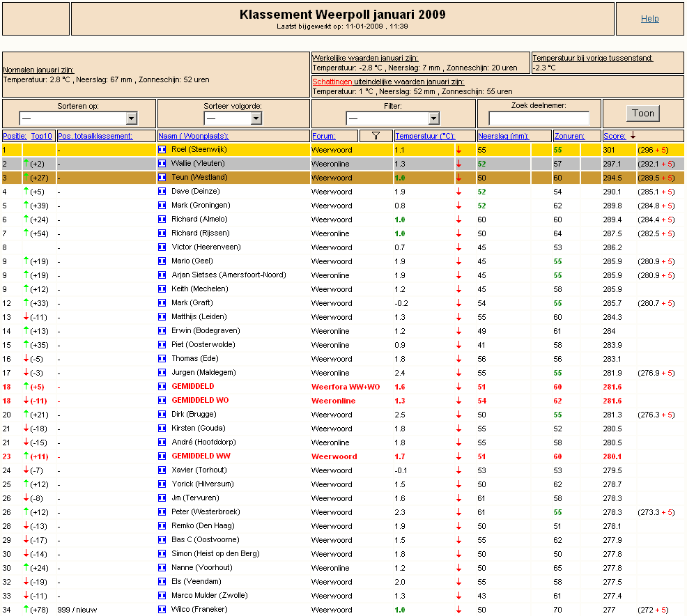Click the 'Zoek deelnemer' search field
Viewport: 687px width, 616px height.
(x=539, y=118)
